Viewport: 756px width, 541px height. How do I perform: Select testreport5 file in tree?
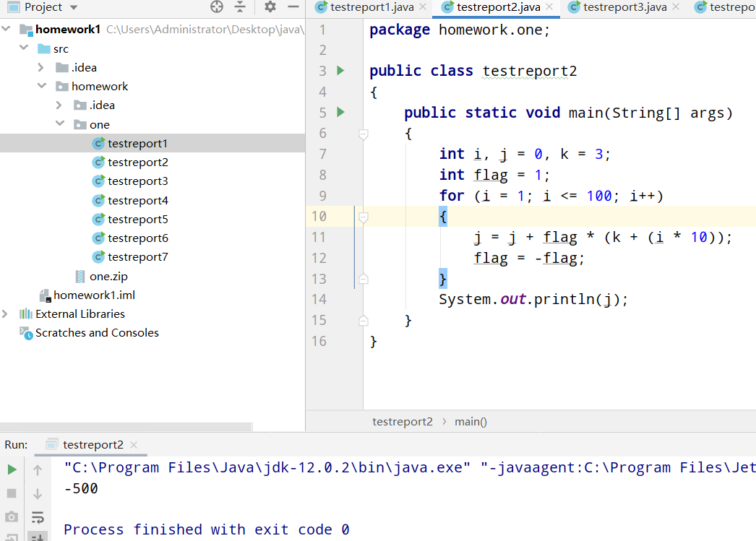137,219
